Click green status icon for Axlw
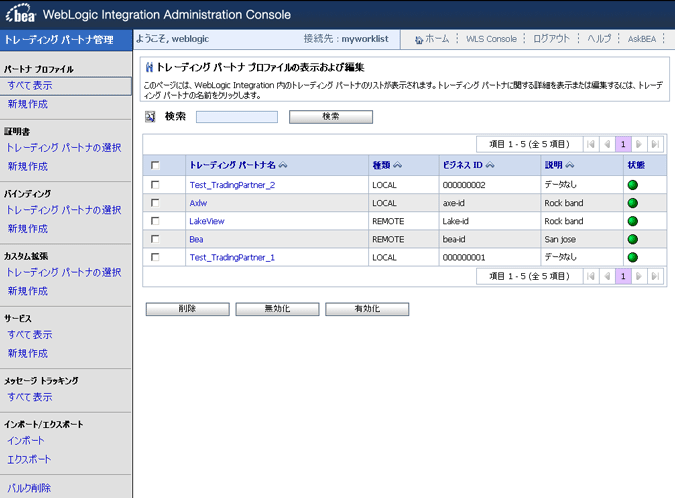The height and width of the screenshot is (498, 675). [x=632, y=203]
